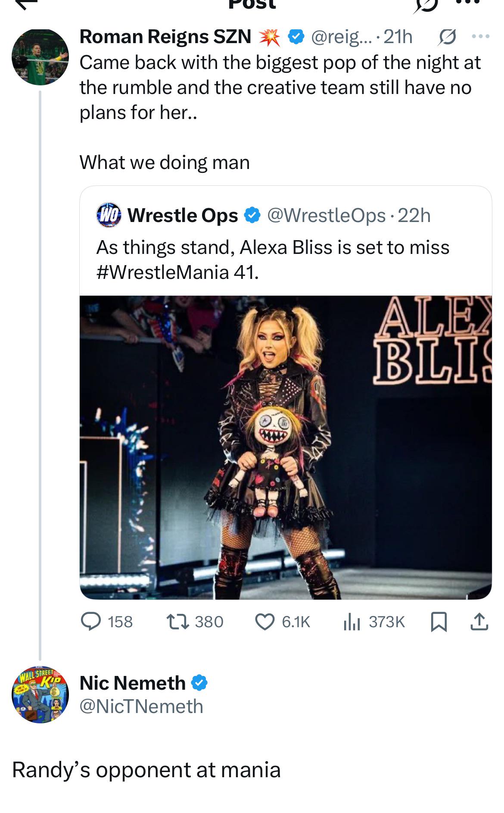The height and width of the screenshot is (813, 504).
Task: Like the post using heart icon
Action: pyautogui.click(x=264, y=622)
